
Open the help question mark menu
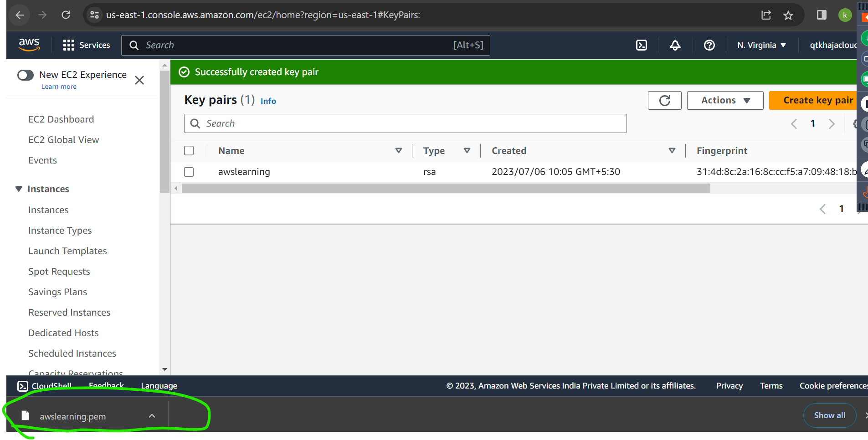709,45
